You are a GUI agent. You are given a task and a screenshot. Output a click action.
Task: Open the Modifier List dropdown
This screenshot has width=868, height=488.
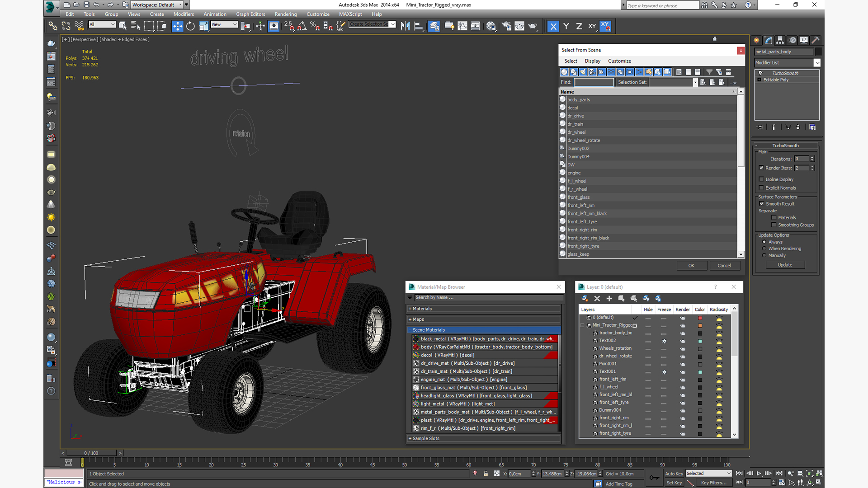coord(817,63)
